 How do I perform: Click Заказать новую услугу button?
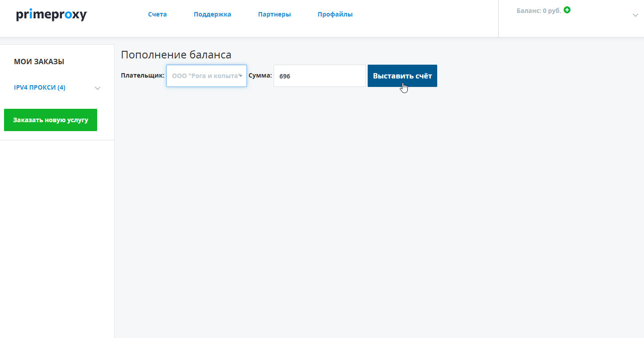[50, 120]
